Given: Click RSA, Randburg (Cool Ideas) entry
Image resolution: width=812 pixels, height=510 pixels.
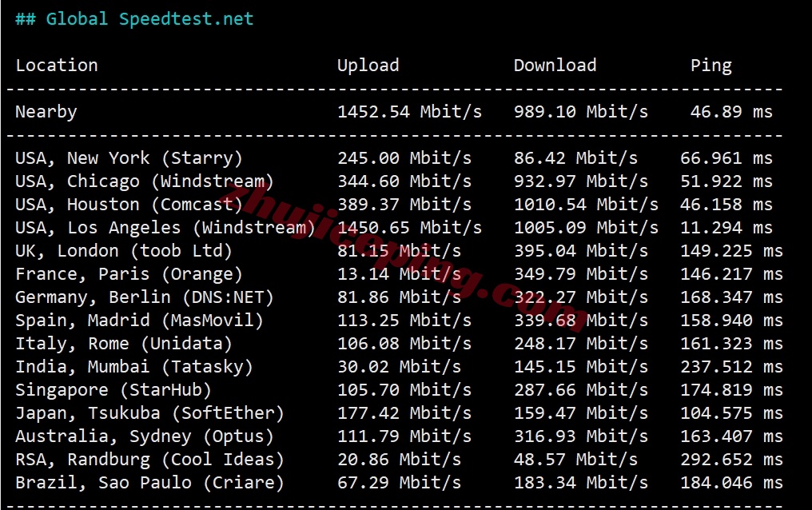Looking at the screenshot, I should tap(149, 460).
